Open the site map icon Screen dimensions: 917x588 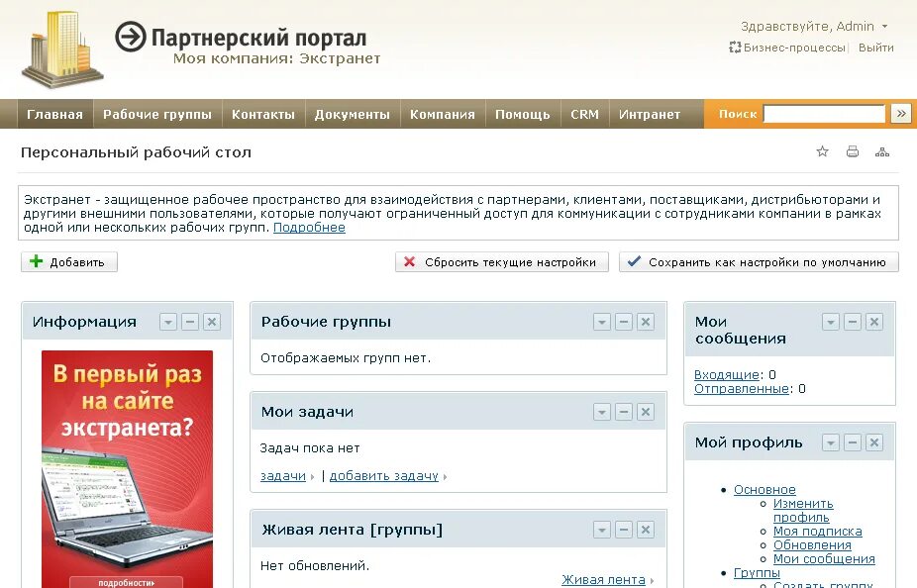[x=882, y=152]
